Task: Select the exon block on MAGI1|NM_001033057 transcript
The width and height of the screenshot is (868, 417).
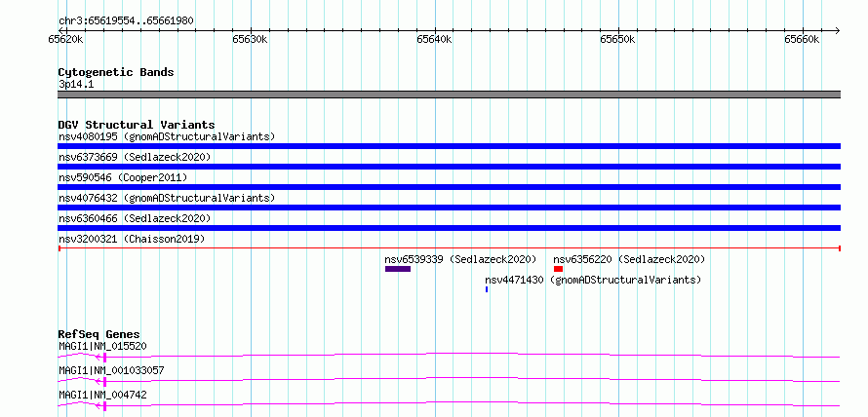Action: pos(104,382)
